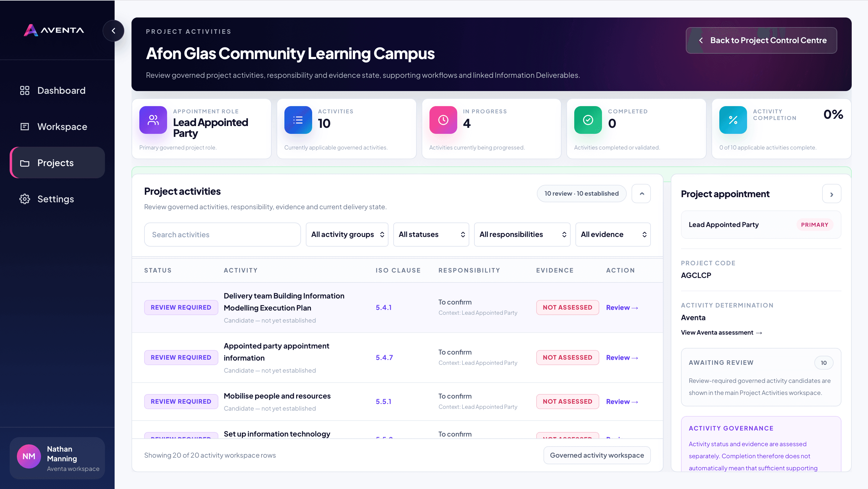Click the Search activities field
This screenshot has width=868, height=489.
[x=222, y=234]
